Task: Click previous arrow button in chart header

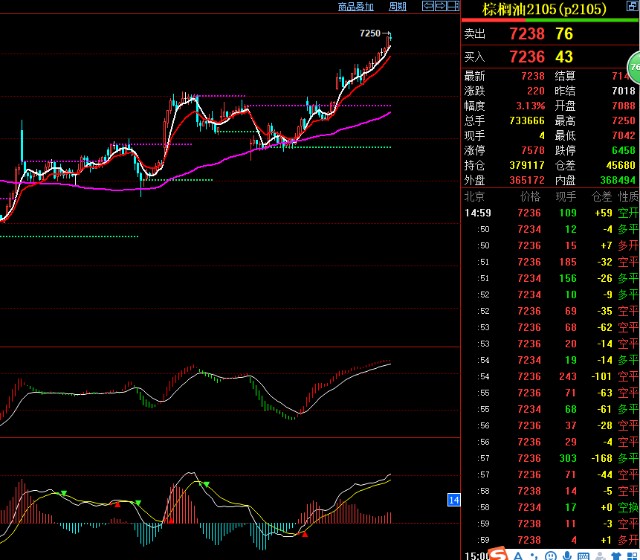Action: click(x=427, y=6)
